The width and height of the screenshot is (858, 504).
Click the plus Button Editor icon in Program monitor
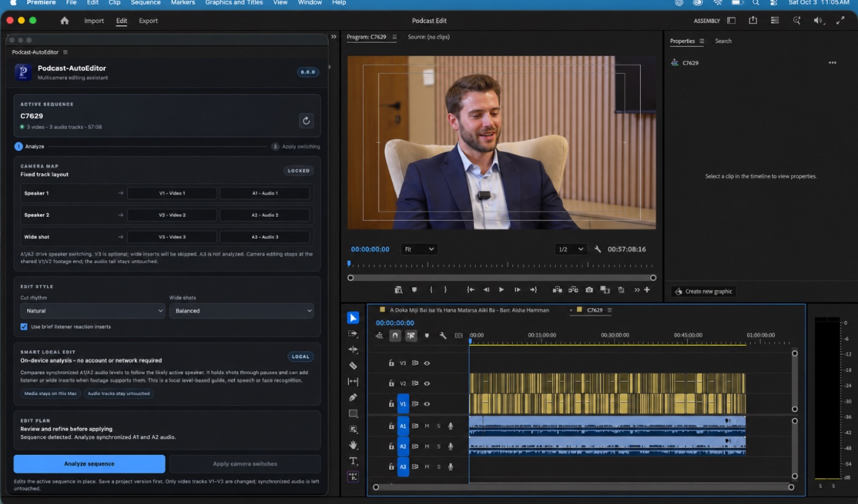pyautogui.click(x=647, y=290)
